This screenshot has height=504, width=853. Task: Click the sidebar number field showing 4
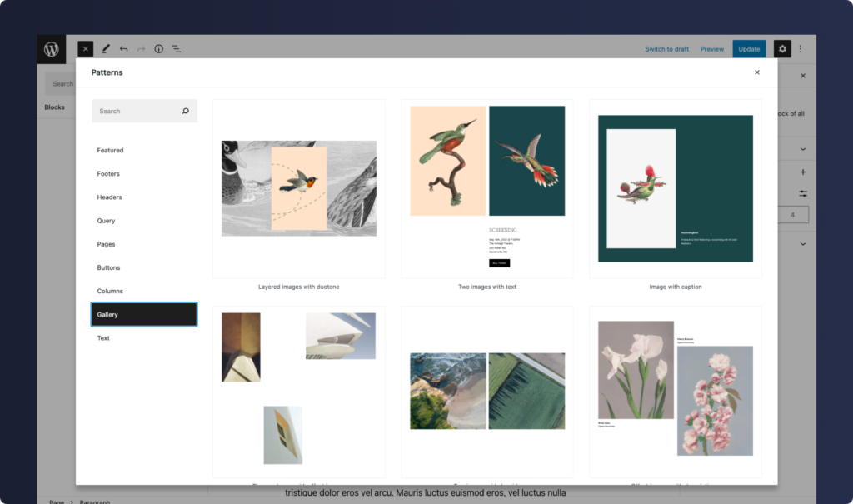click(x=793, y=214)
